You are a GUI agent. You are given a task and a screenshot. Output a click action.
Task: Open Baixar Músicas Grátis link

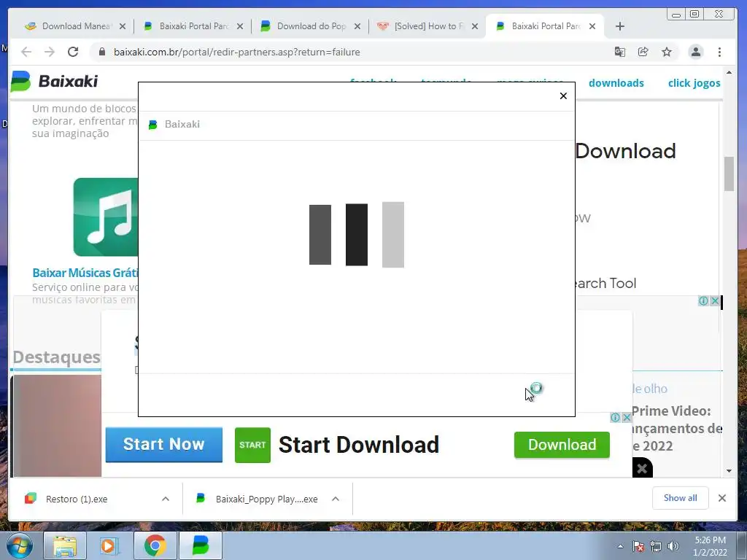(x=85, y=273)
